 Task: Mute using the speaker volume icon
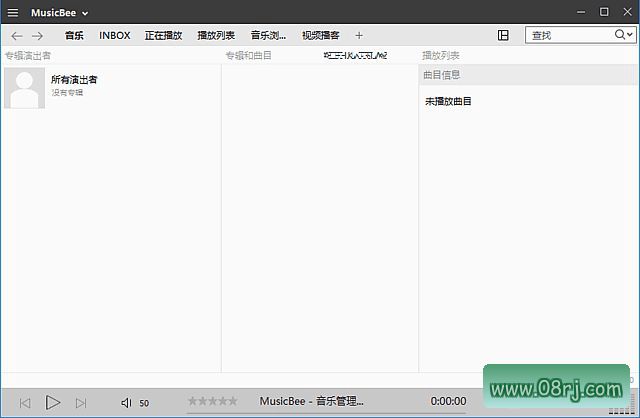click(x=126, y=403)
